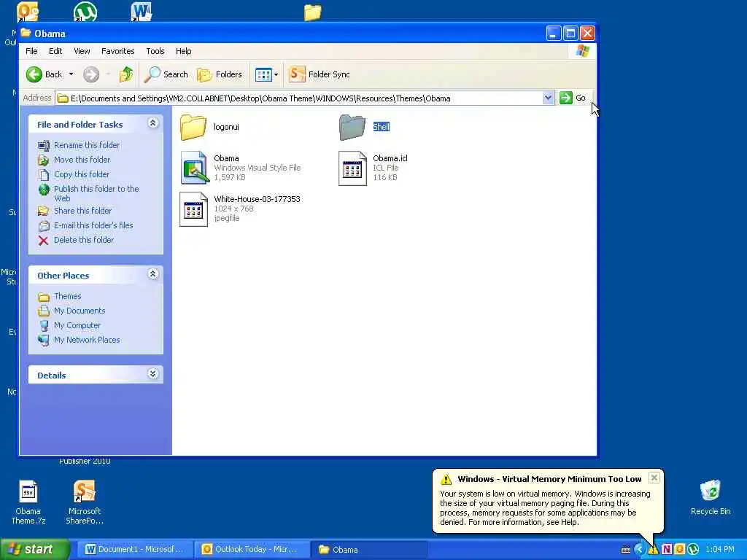Image resolution: width=747 pixels, height=560 pixels.
Task: Select the logonui folder icon
Action: pyautogui.click(x=193, y=127)
